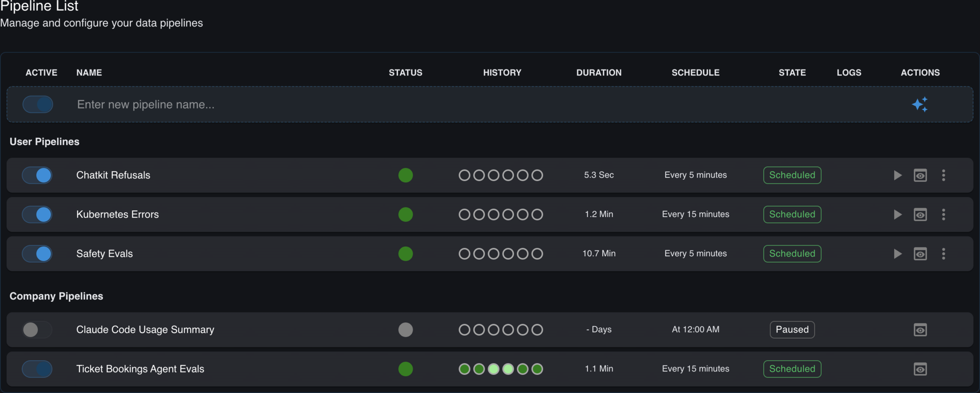The height and width of the screenshot is (393, 980).
Task: Sort by the STATUS column header
Action: pos(406,73)
